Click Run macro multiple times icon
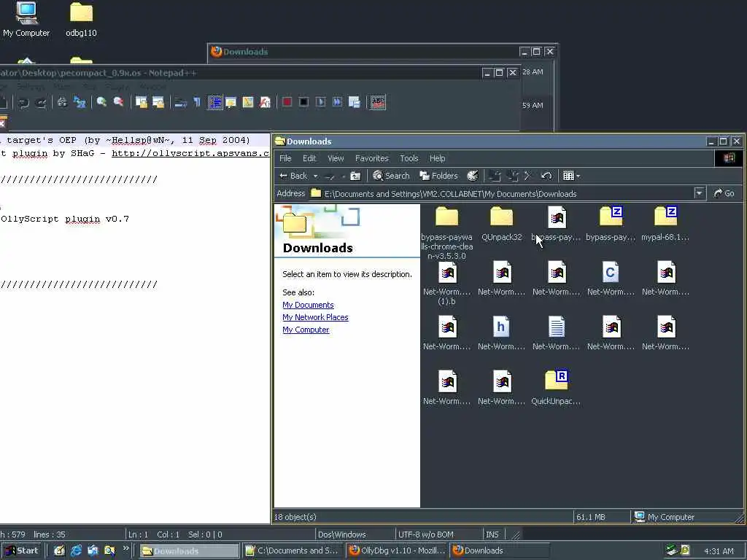Screen dimensions: 747x560 tap(337, 102)
